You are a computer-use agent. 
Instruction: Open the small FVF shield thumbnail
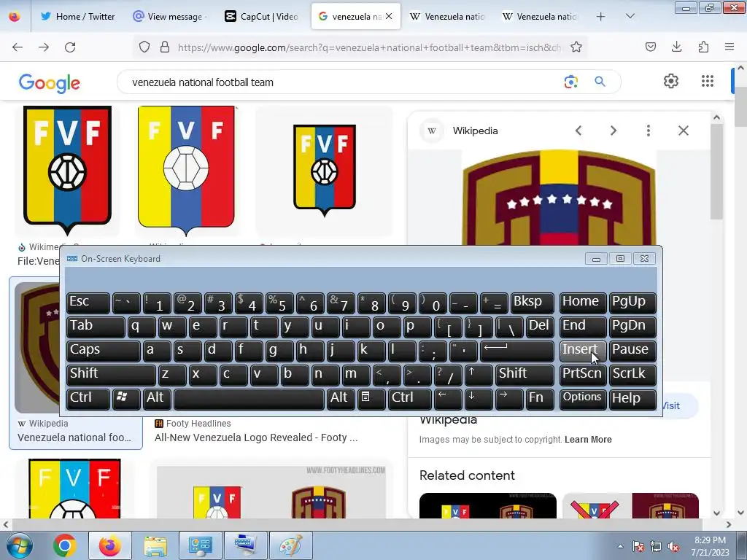[325, 171]
